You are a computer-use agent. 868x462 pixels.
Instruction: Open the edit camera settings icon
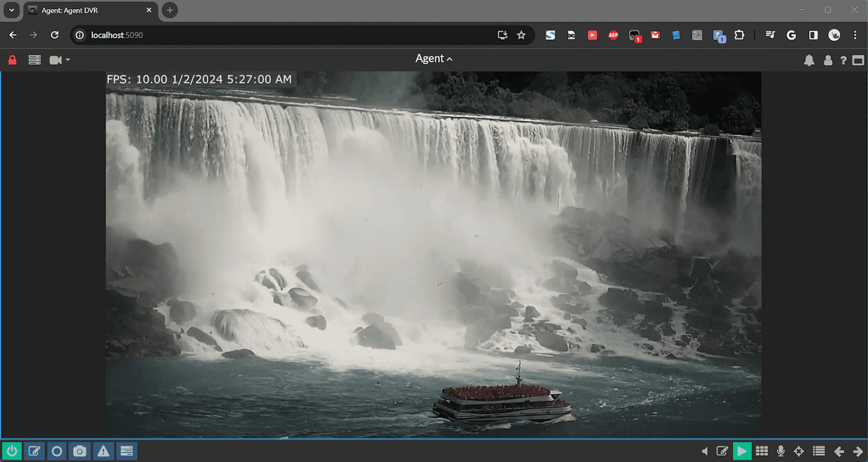pyautogui.click(x=34, y=451)
